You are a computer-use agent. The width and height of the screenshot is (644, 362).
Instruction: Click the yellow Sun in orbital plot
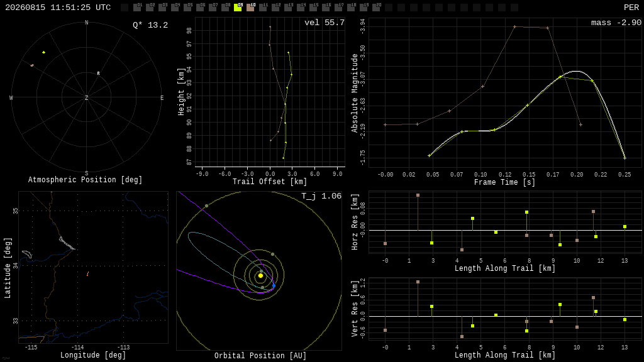[x=260, y=276]
